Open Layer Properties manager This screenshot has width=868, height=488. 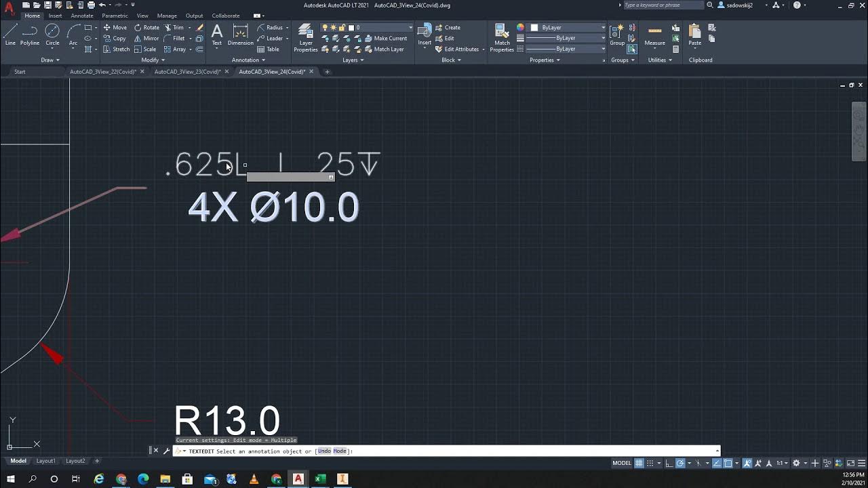pyautogui.click(x=306, y=37)
